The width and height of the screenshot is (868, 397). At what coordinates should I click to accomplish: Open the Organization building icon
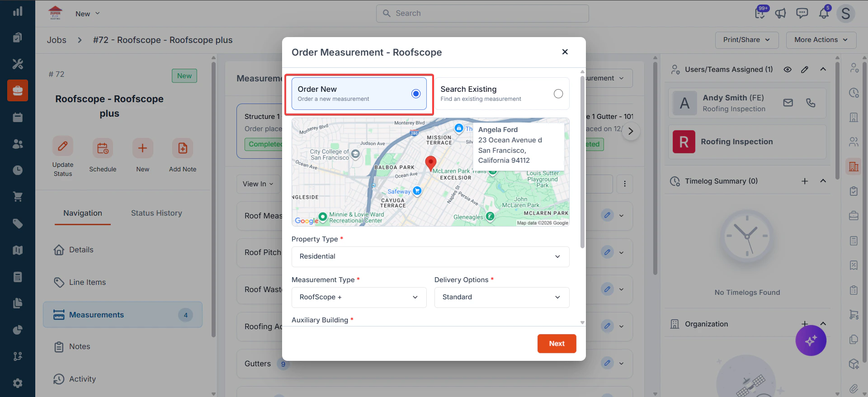click(675, 324)
